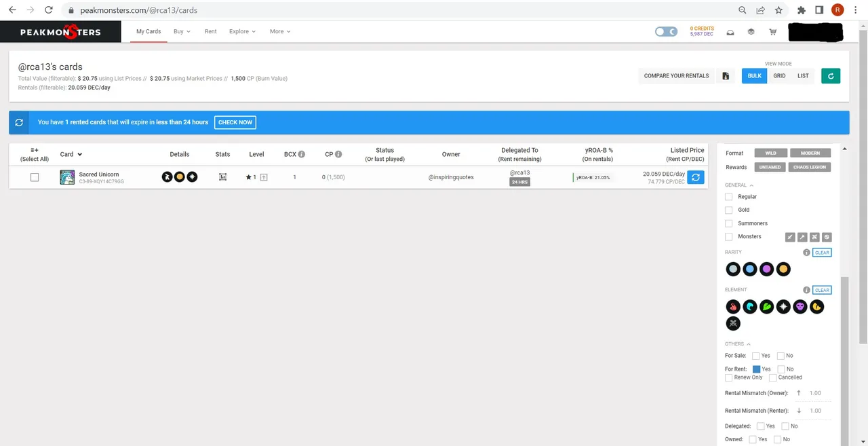Click the Check Now button

[235, 122]
